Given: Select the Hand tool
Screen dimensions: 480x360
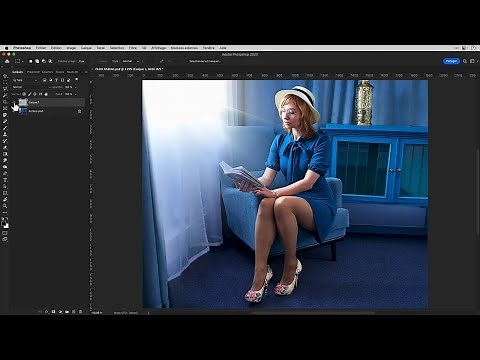Looking at the screenshot, I should (5, 199).
